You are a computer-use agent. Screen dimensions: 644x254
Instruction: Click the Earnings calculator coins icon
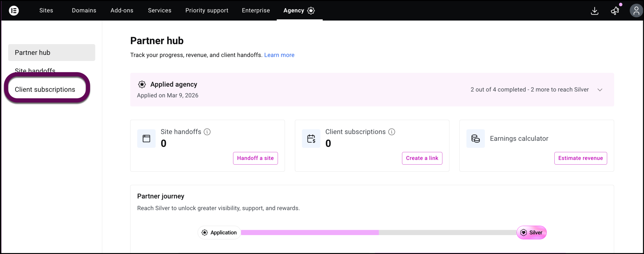coord(475,138)
